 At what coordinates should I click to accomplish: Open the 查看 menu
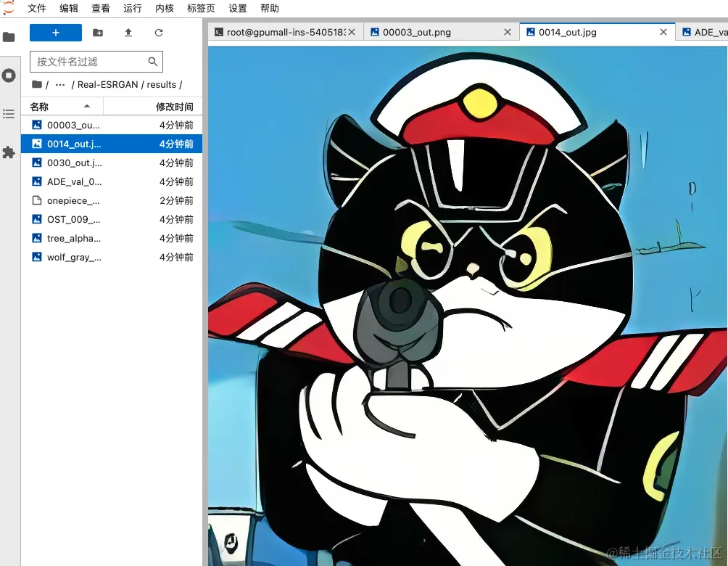coord(101,9)
